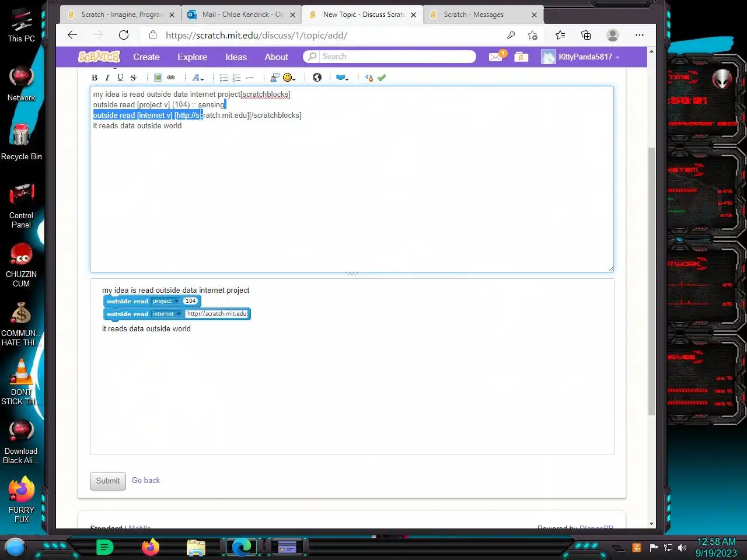The image size is (747, 560).
Task: Open the smiley emoticon dropdown
Action: (289, 78)
